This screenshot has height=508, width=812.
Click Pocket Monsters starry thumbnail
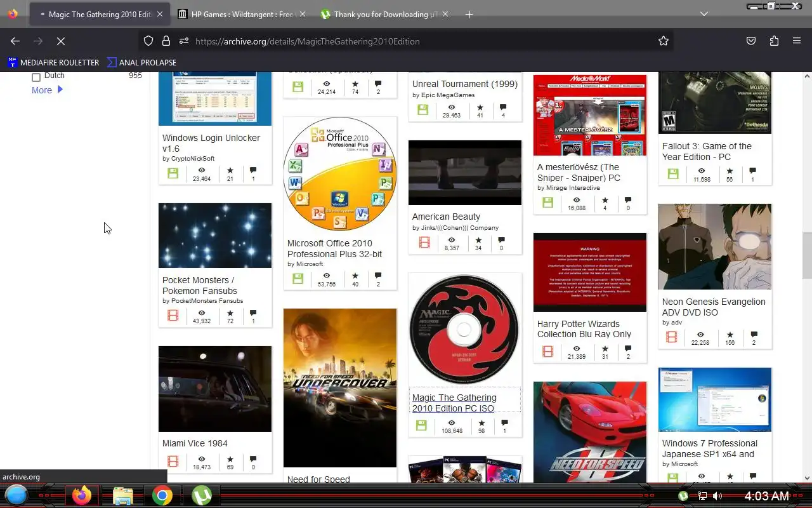215,236
